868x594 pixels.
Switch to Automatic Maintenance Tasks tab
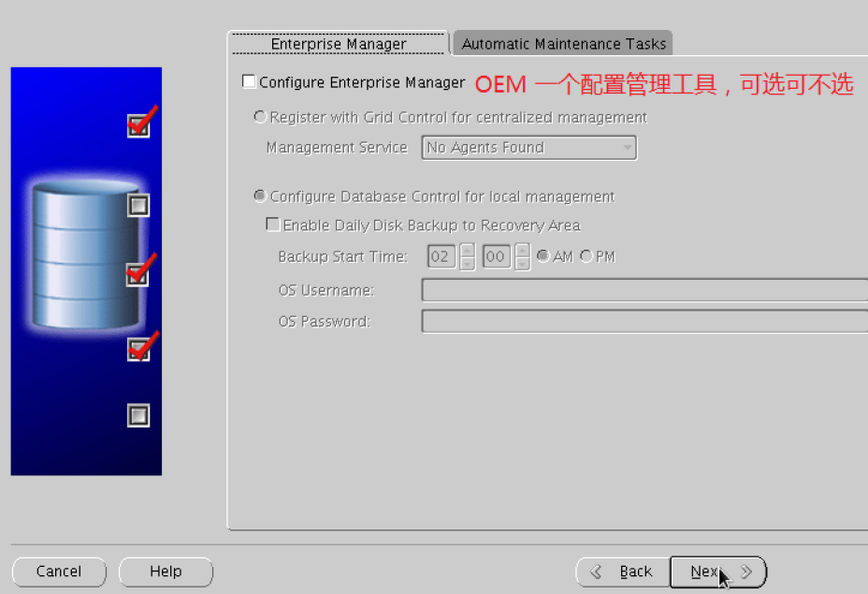point(563,44)
